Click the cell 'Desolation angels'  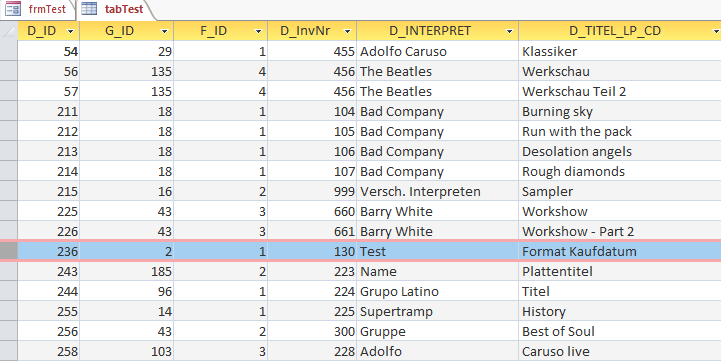pyautogui.click(x=620, y=151)
